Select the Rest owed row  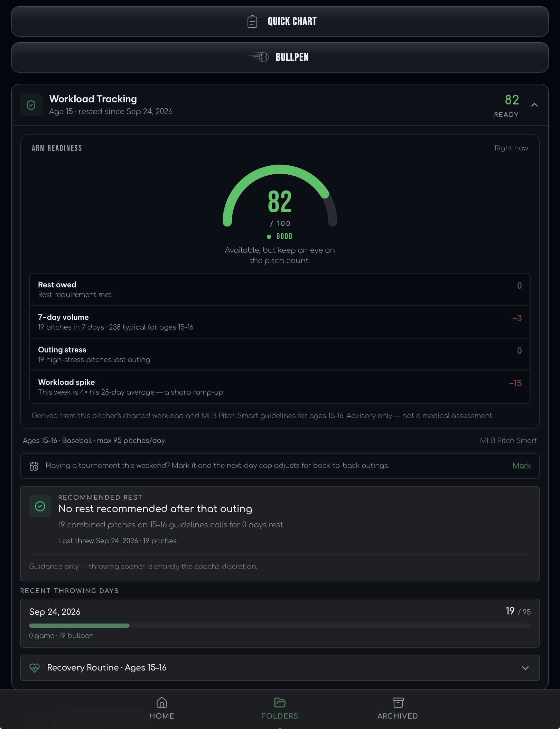(x=280, y=289)
